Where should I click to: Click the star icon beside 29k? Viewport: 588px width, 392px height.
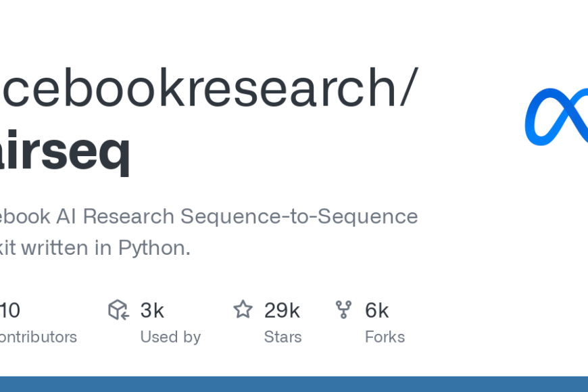click(x=243, y=310)
